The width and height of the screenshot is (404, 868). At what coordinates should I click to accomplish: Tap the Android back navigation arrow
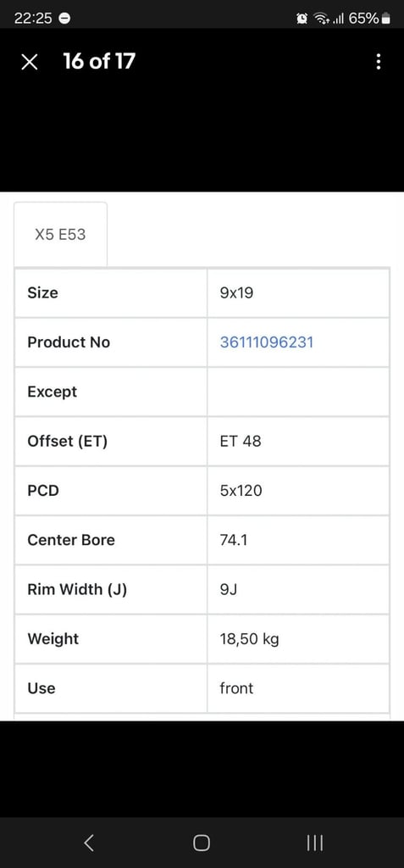point(89,842)
